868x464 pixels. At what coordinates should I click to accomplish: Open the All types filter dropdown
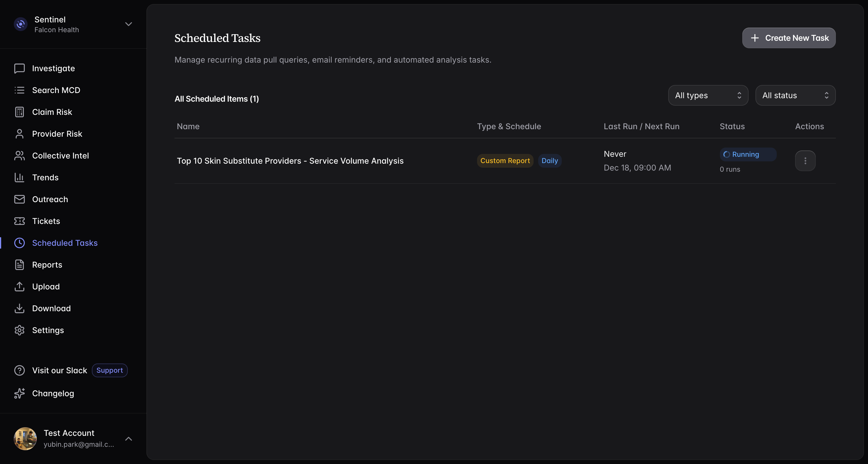[708, 95]
